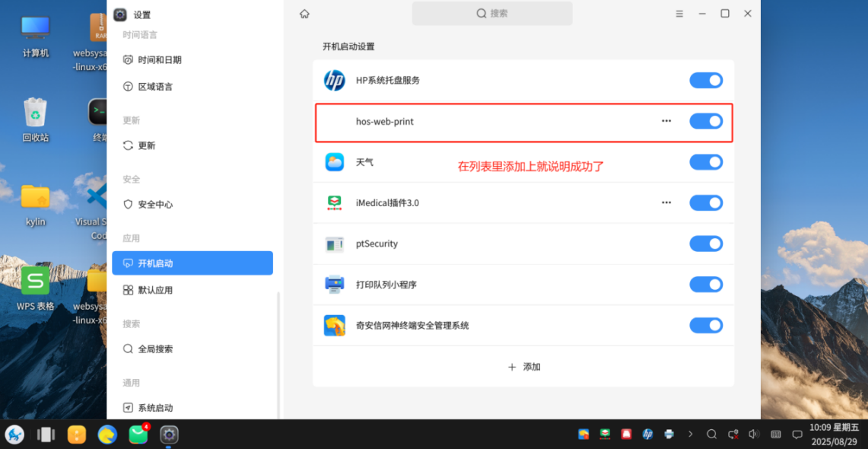Open the hamburger menu in settings window
Viewport: 868px width, 449px height.
pos(679,13)
